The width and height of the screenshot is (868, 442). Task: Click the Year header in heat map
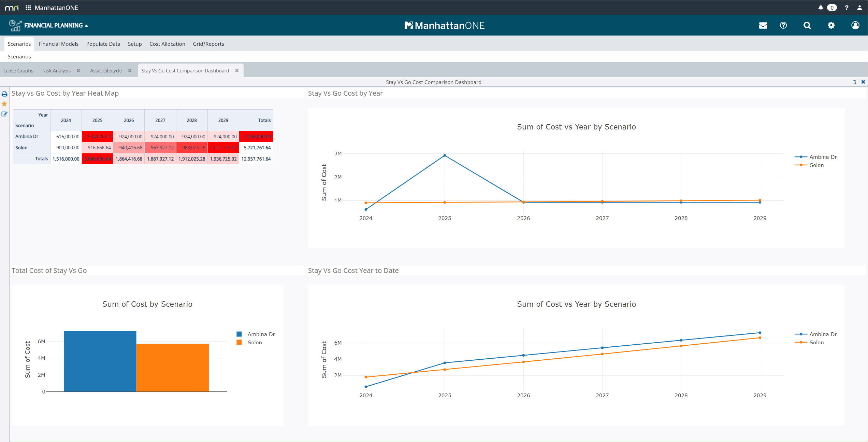point(43,115)
